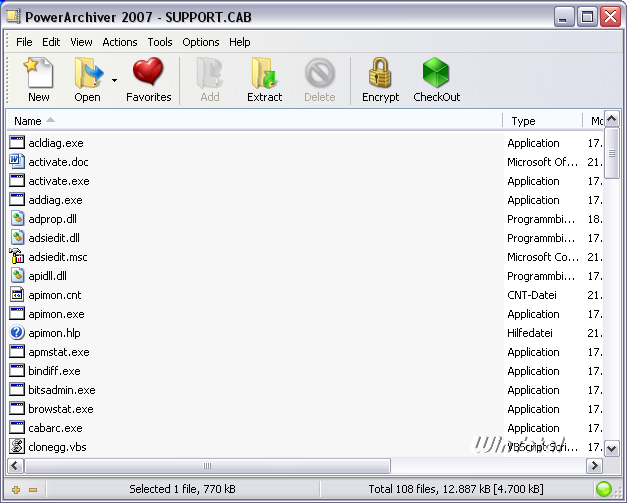Select the file name activate.doc
627x503 pixels.
[x=58, y=162]
